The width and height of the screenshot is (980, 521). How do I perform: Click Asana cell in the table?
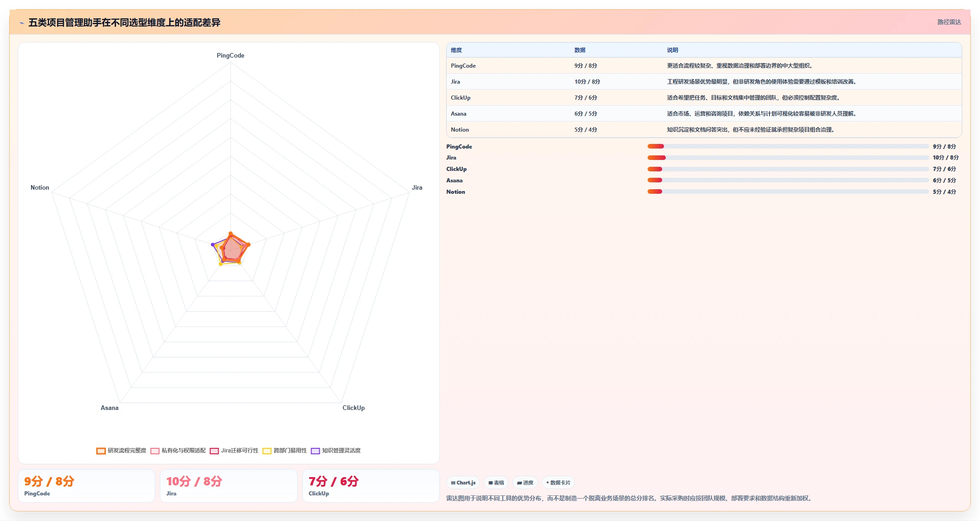coord(458,114)
